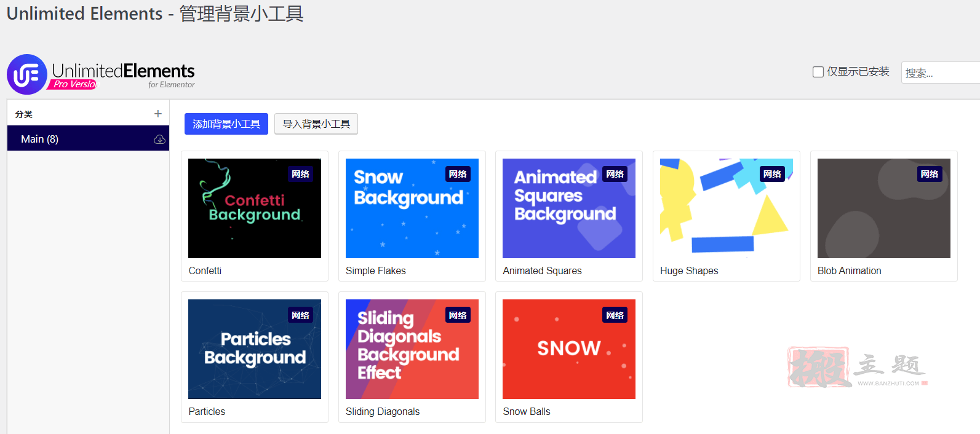Add a new category with plus icon
The width and height of the screenshot is (980, 434).
click(158, 114)
